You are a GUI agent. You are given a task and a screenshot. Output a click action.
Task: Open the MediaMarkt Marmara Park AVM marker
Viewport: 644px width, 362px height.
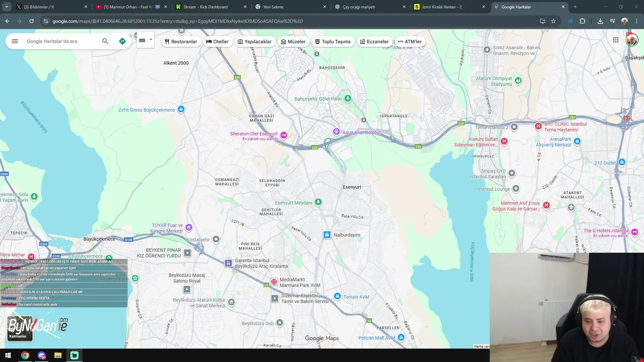coord(274,282)
